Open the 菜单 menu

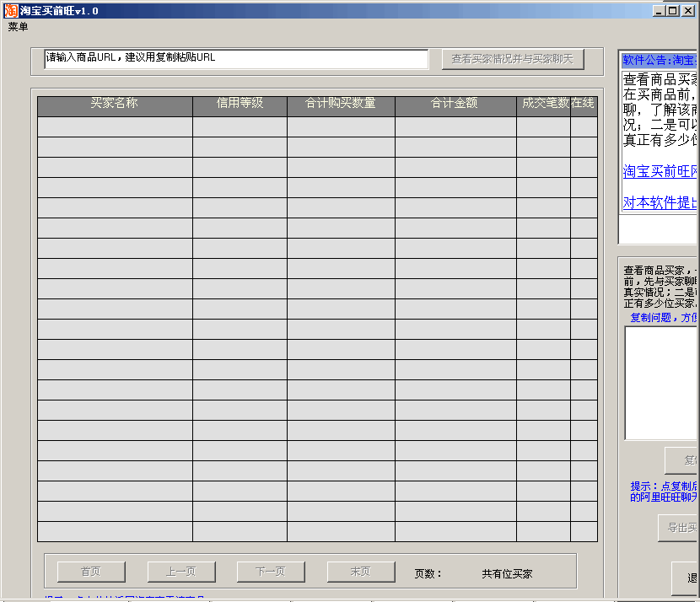coord(18,27)
